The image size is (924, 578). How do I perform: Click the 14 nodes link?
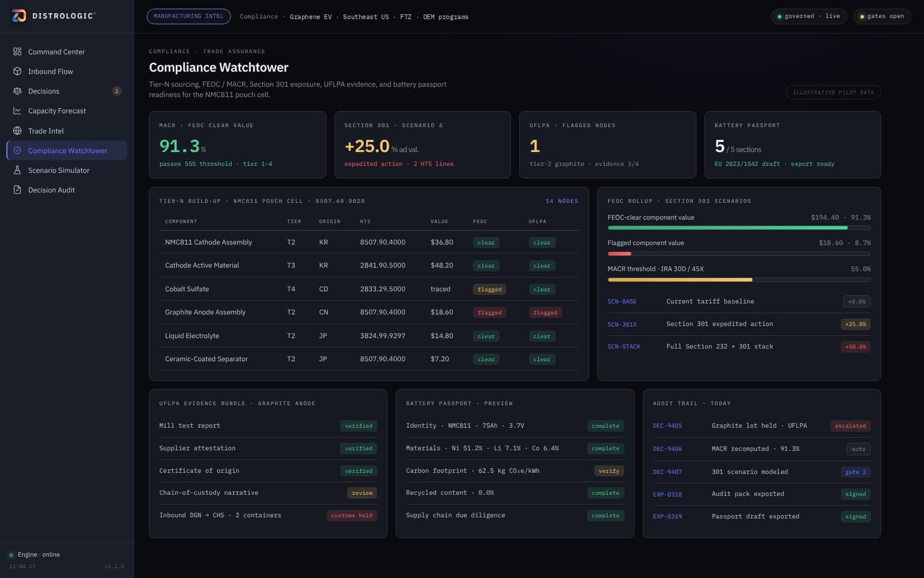[x=562, y=201]
